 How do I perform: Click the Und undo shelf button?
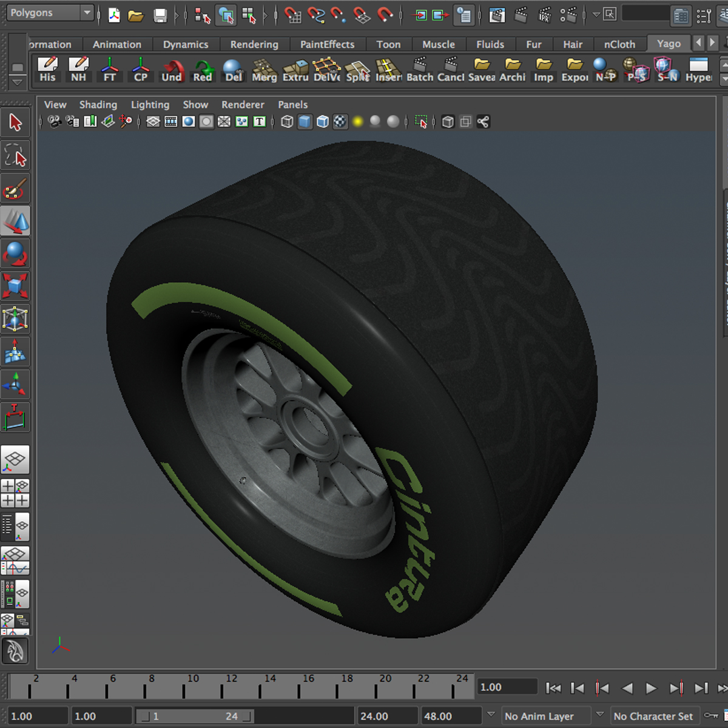(172, 70)
